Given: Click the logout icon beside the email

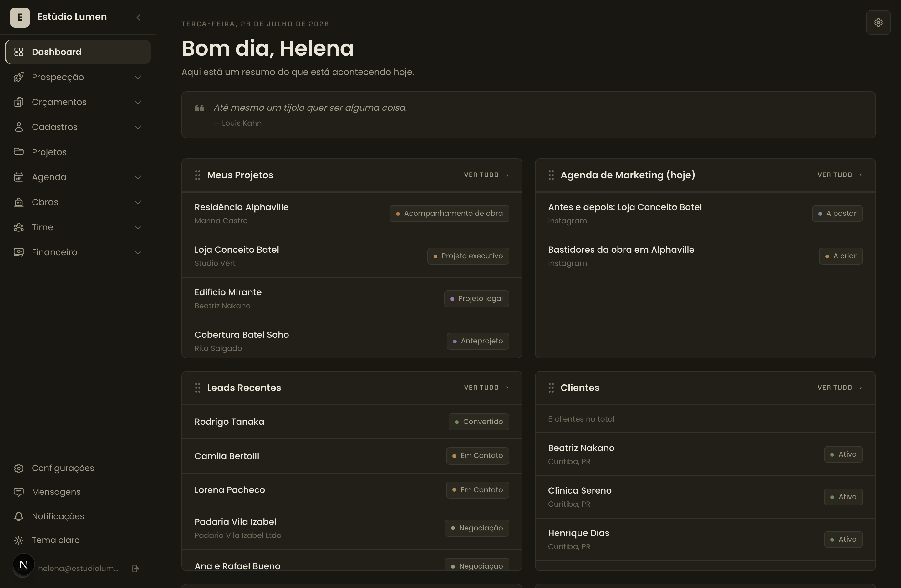Looking at the screenshot, I should 135,568.
